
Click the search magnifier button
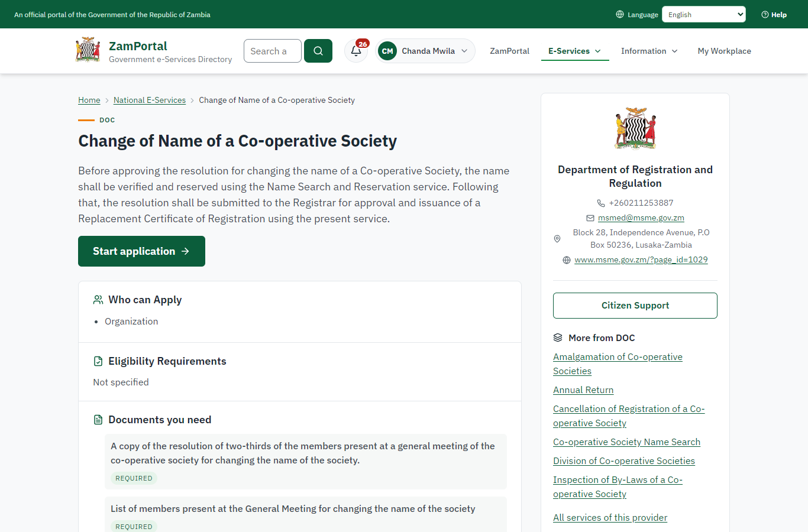pos(318,51)
